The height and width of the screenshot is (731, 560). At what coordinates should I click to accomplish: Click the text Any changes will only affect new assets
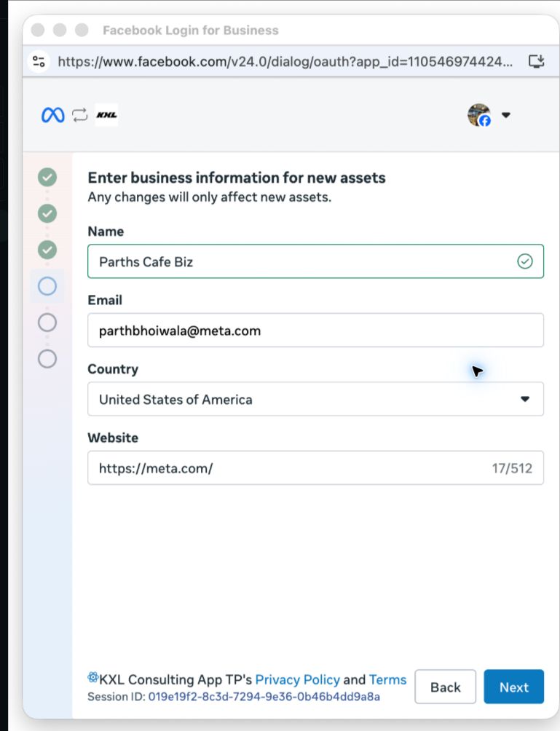209,197
